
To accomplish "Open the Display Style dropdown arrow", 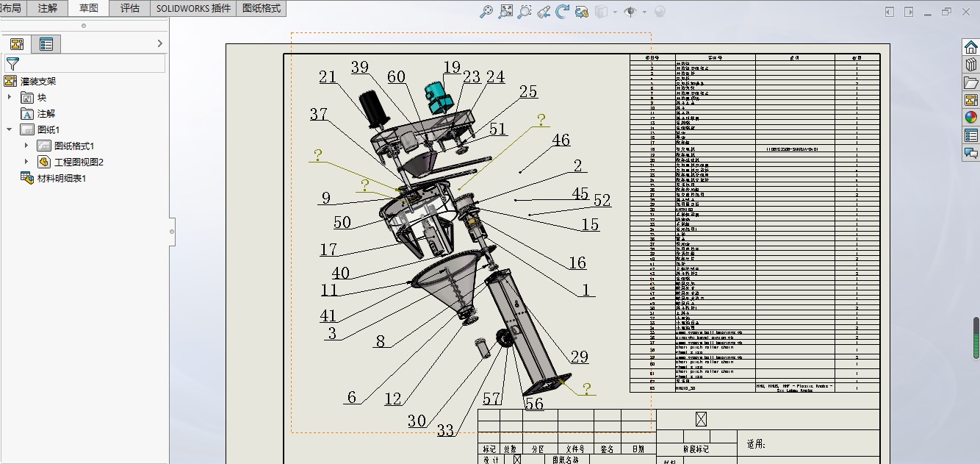I will click(x=614, y=12).
